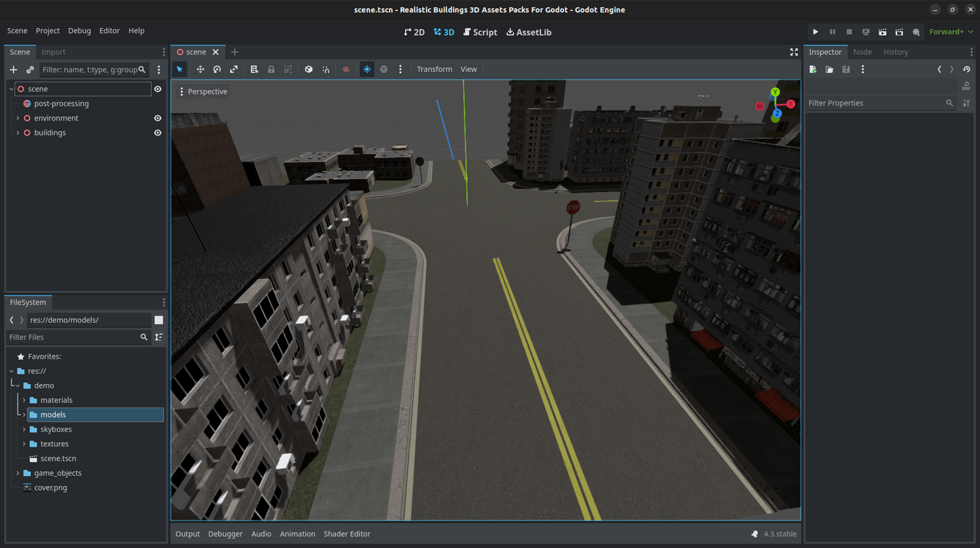Toggle project camera override

coord(346,69)
